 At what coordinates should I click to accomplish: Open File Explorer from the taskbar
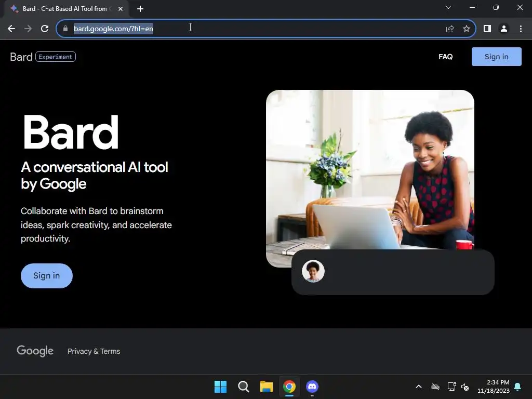[267, 387]
